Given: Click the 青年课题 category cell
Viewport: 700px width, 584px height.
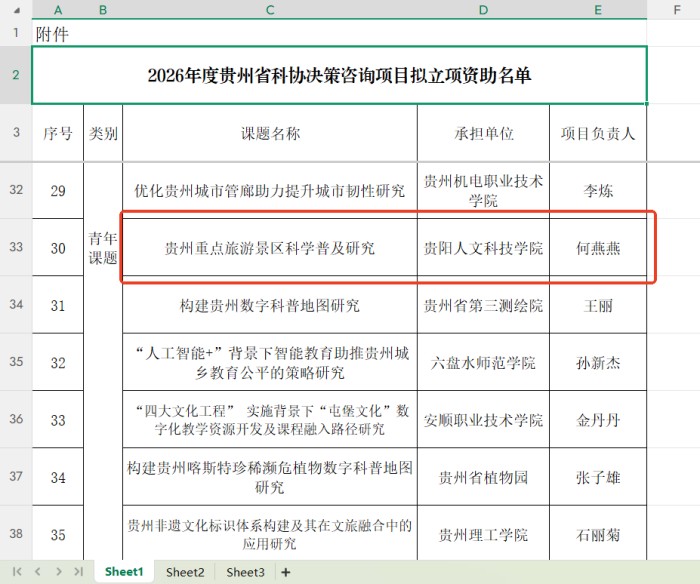Looking at the screenshot, I should (x=103, y=248).
